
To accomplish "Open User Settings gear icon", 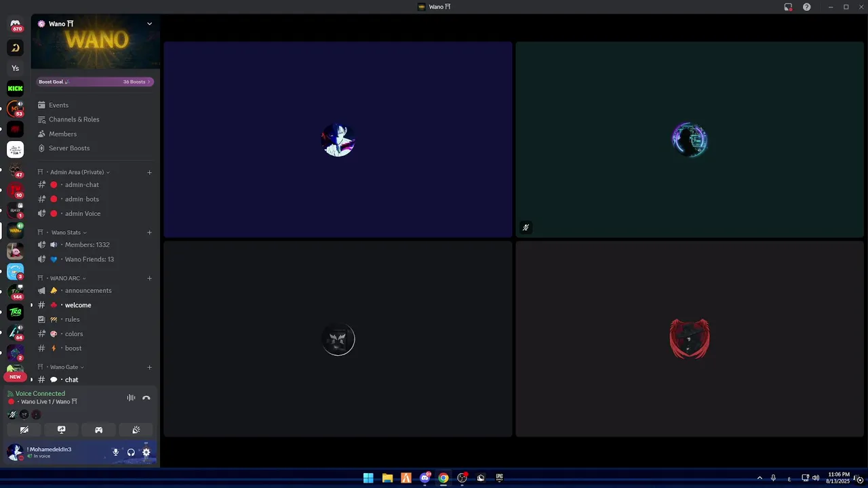I will tap(146, 452).
